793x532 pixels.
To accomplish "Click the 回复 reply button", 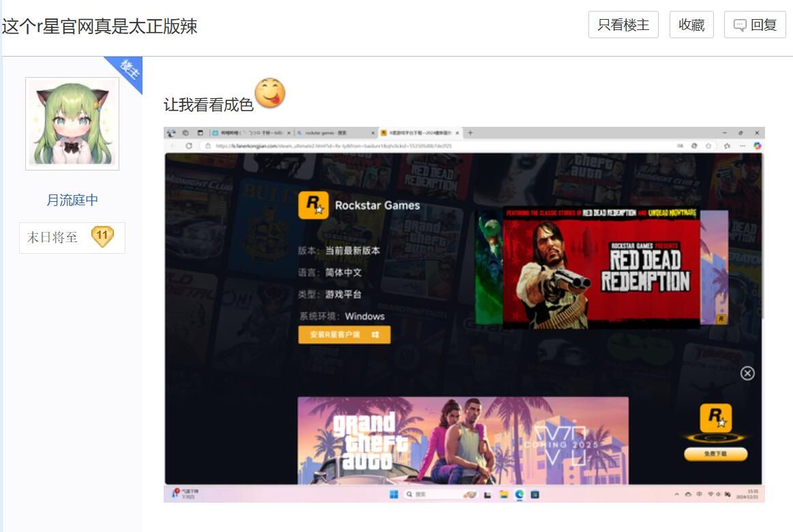I will pyautogui.click(x=755, y=25).
